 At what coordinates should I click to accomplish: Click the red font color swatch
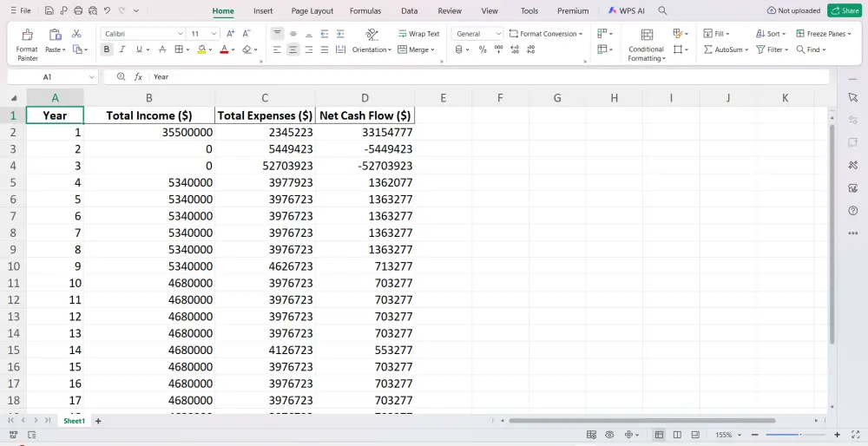(224, 49)
